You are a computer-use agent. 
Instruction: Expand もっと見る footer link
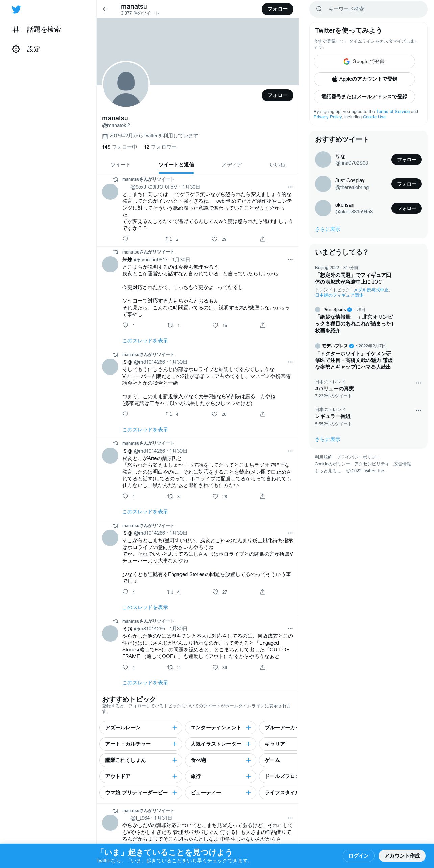point(328,471)
